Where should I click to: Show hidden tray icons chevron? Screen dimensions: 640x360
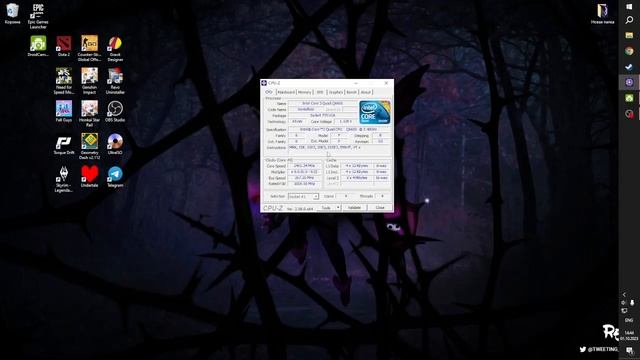point(624,294)
